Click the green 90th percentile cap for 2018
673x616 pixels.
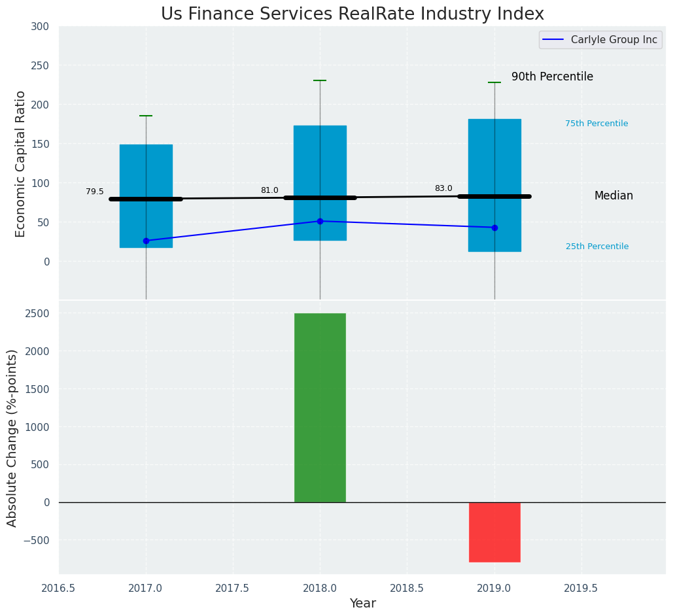[x=320, y=80]
